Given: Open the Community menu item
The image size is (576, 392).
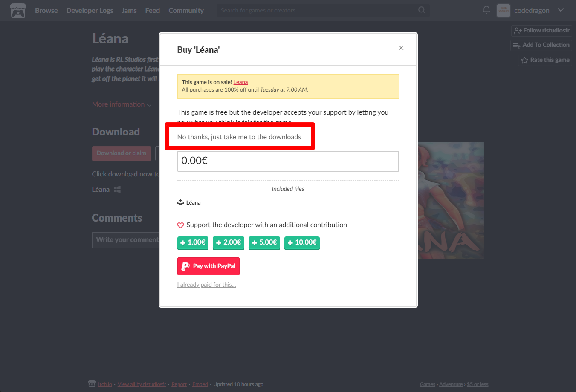Looking at the screenshot, I should (186, 10).
